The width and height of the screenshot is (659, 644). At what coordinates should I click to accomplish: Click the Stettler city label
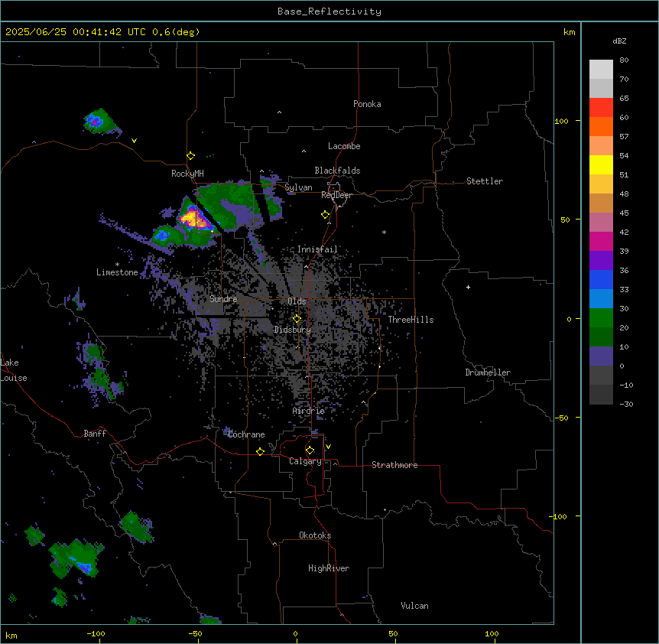point(485,181)
